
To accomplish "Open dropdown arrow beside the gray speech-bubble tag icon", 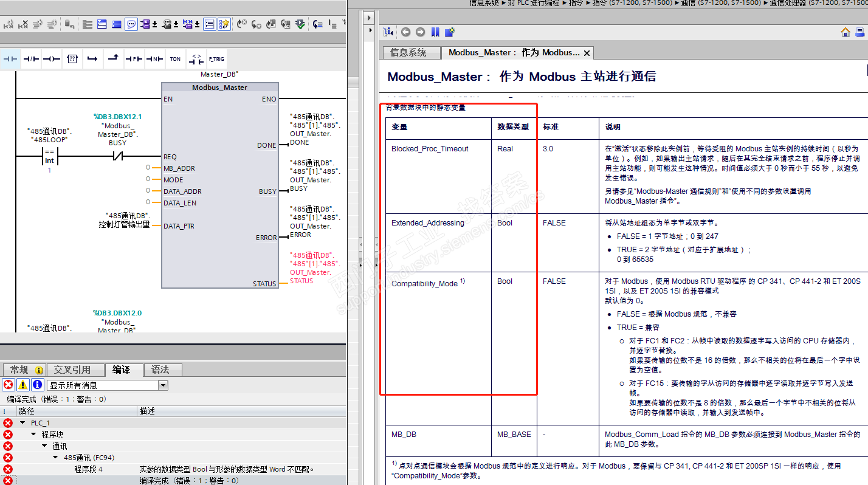I will click(176, 25).
